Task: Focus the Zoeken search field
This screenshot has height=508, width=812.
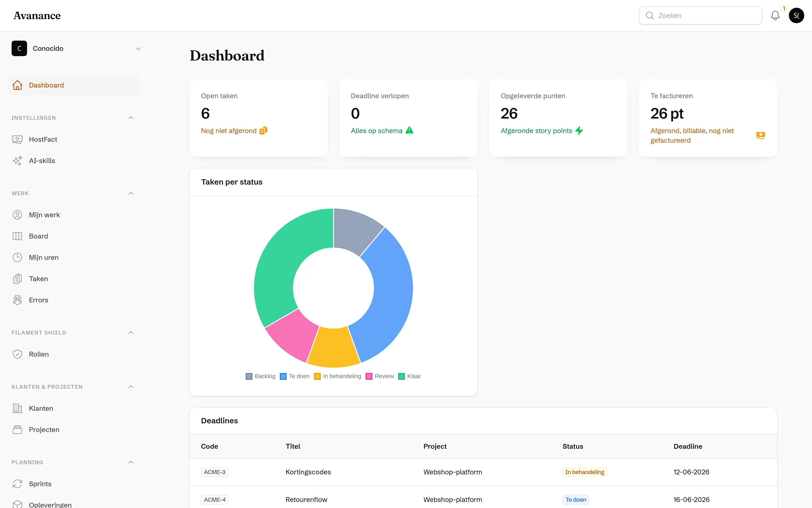Action: 700,15
